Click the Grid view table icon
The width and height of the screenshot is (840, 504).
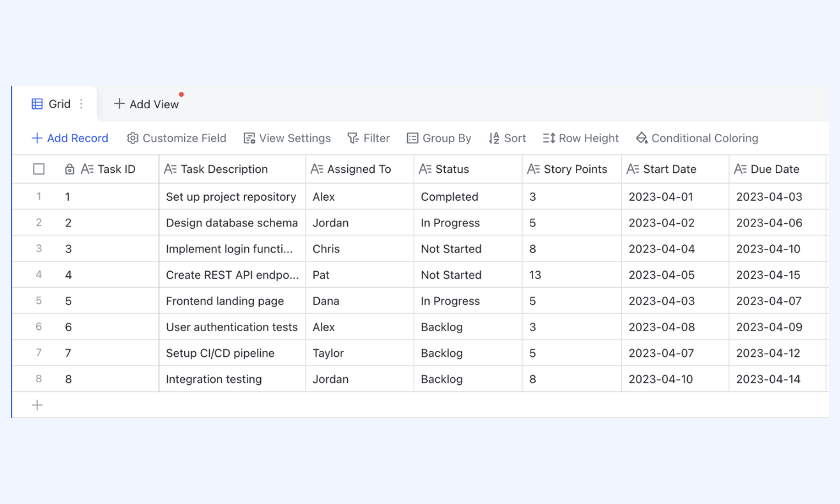point(37,104)
